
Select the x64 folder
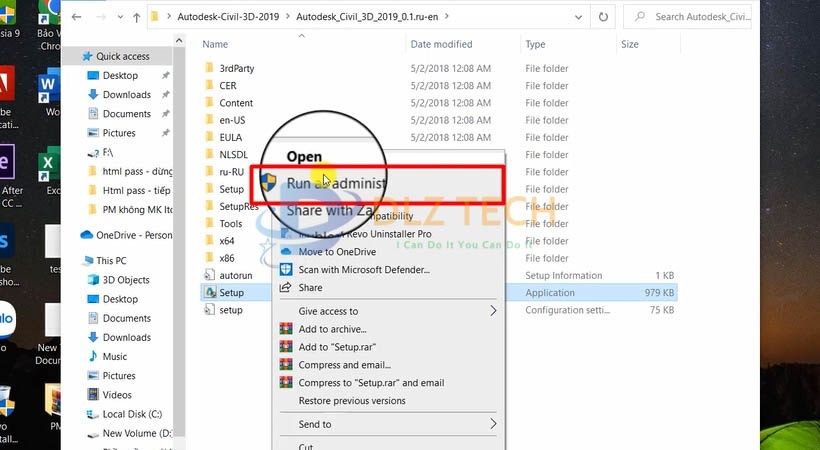(226, 241)
